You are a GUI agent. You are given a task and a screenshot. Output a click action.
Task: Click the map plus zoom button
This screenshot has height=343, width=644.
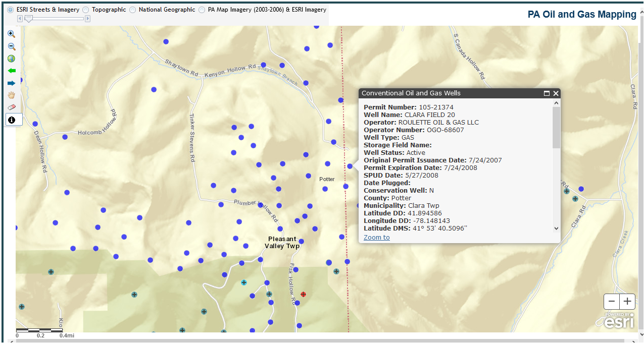(x=627, y=302)
